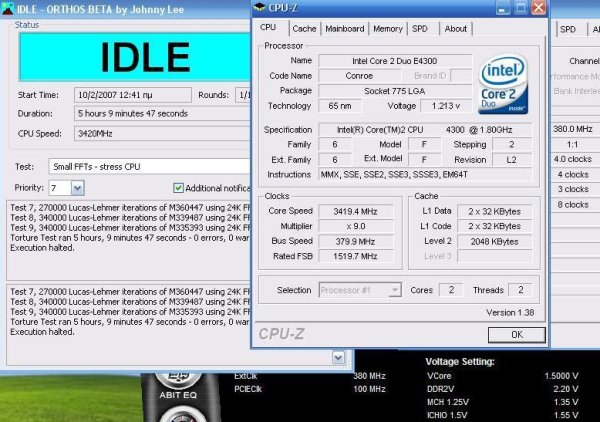Click the Version 1.38 text
The image size is (600, 422).
510,313
